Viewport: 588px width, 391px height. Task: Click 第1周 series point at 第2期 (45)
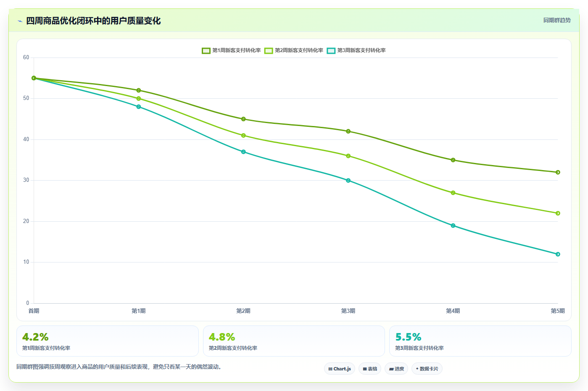(x=243, y=119)
